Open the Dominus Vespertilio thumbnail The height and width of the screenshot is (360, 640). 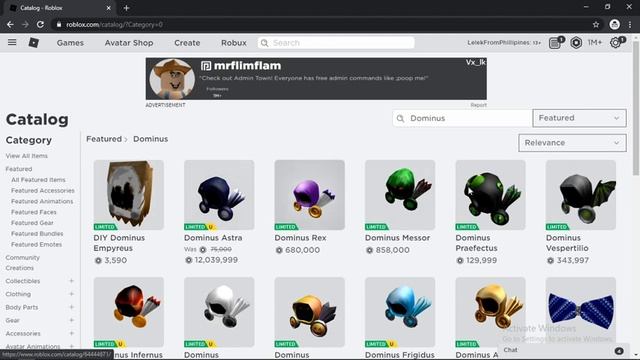coord(581,195)
